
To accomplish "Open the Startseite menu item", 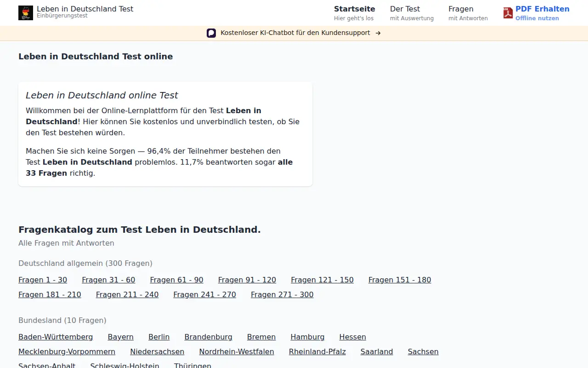I will (355, 13).
